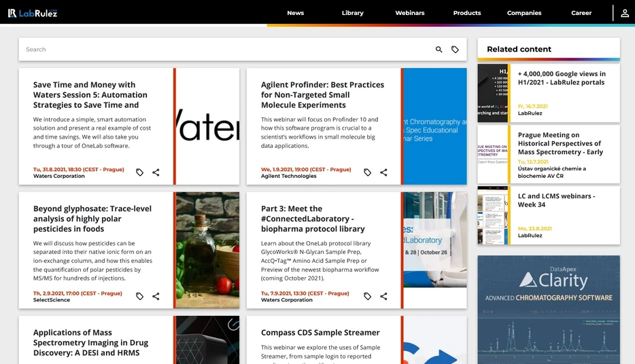The image size is (635, 364).
Task: Click the search magnifier icon
Action: [x=439, y=50]
